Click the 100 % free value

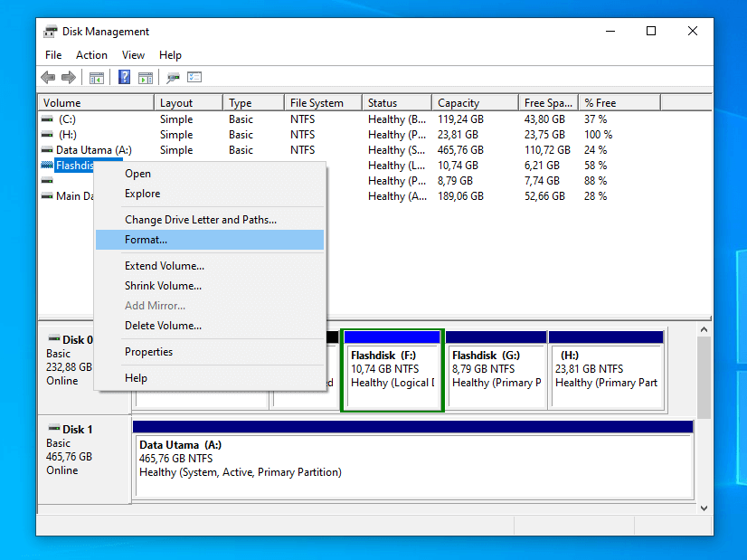pyautogui.click(x=599, y=135)
